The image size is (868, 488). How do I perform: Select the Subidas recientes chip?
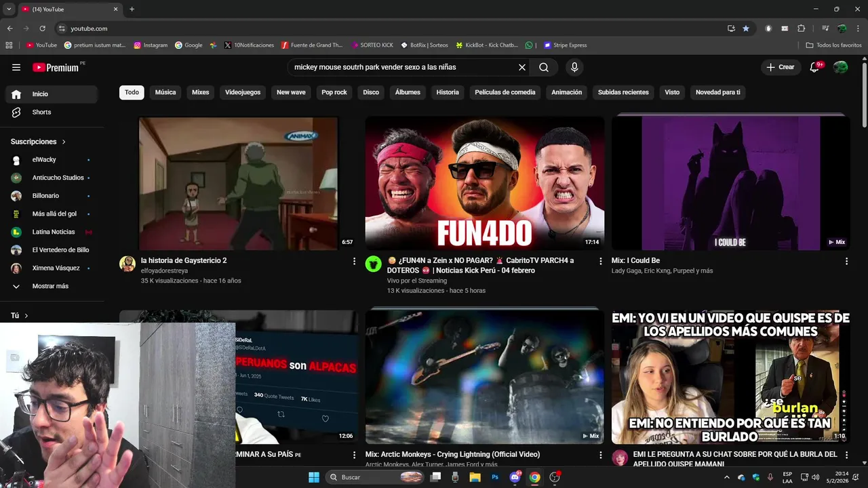(623, 92)
